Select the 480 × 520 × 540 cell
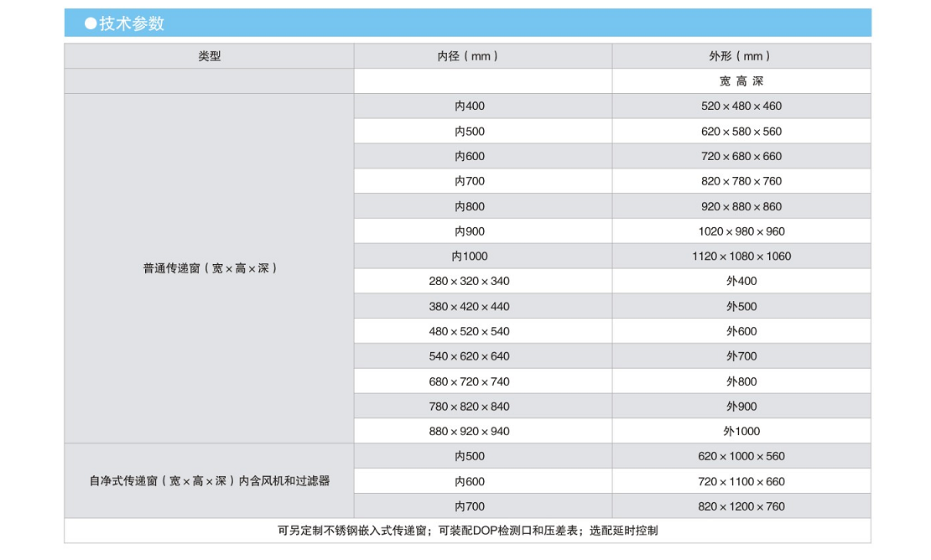 point(483,331)
